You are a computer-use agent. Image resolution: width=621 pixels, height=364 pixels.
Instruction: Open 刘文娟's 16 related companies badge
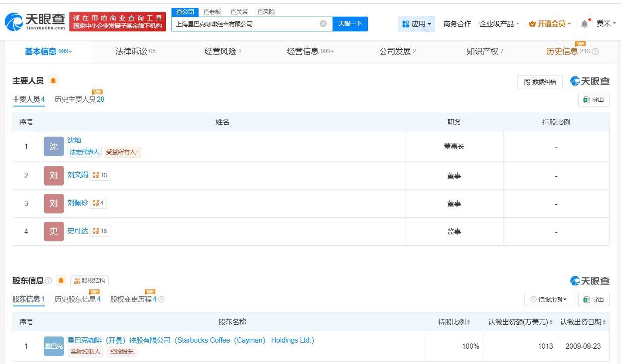coord(100,175)
